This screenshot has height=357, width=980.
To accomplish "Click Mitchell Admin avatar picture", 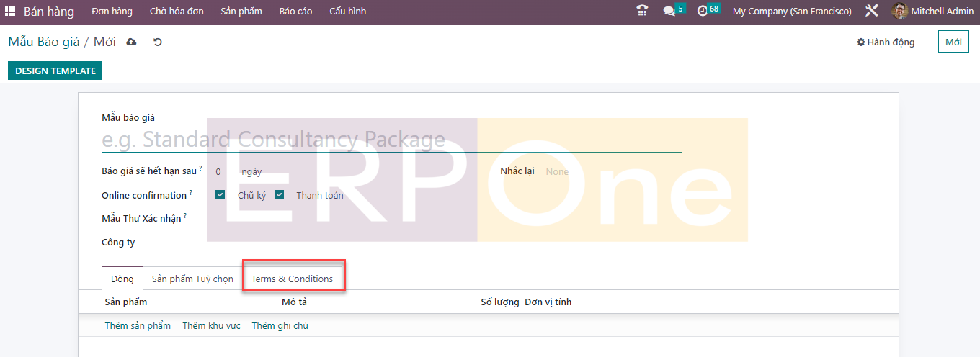I will pyautogui.click(x=899, y=12).
